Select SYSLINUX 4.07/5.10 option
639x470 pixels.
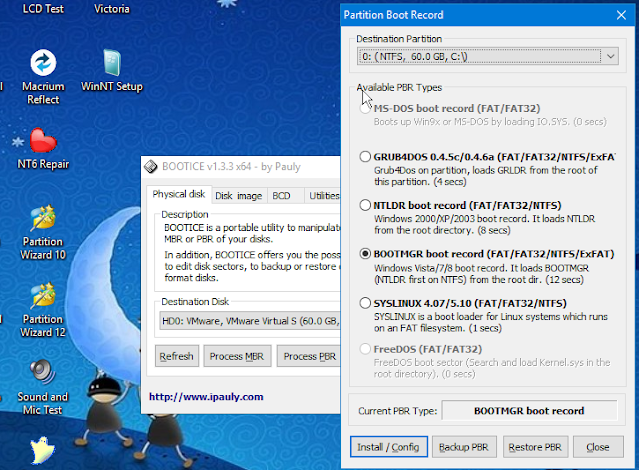click(365, 303)
